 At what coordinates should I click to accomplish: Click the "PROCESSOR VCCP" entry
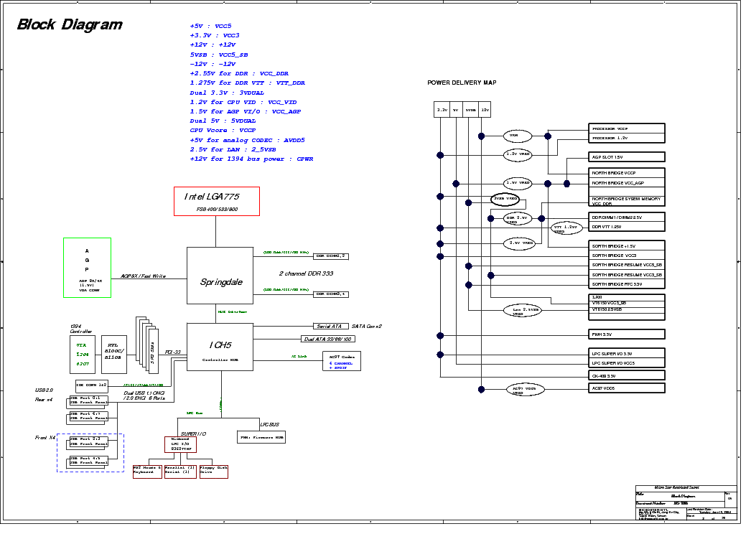(x=627, y=128)
